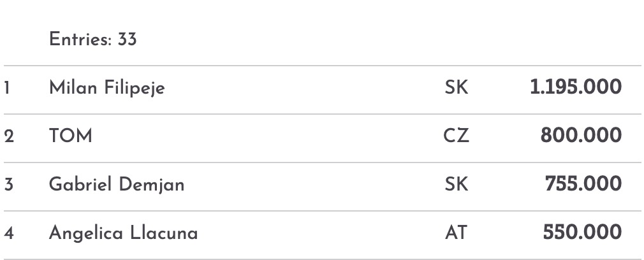
Task: Click rank number 3 in the list
Action: coord(8,185)
